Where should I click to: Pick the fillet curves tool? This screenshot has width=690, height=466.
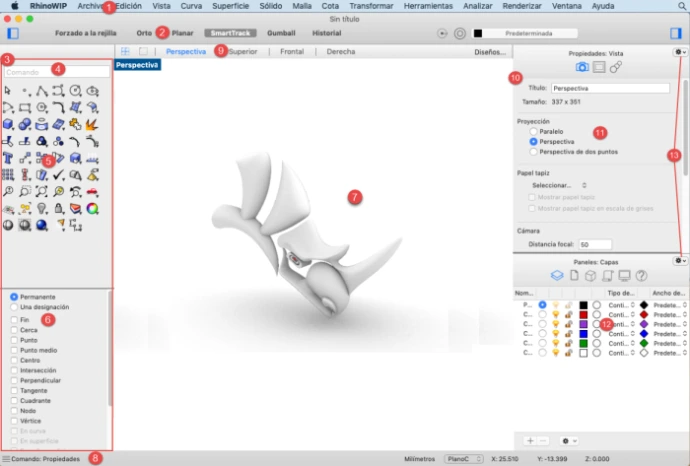tap(59, 108)
